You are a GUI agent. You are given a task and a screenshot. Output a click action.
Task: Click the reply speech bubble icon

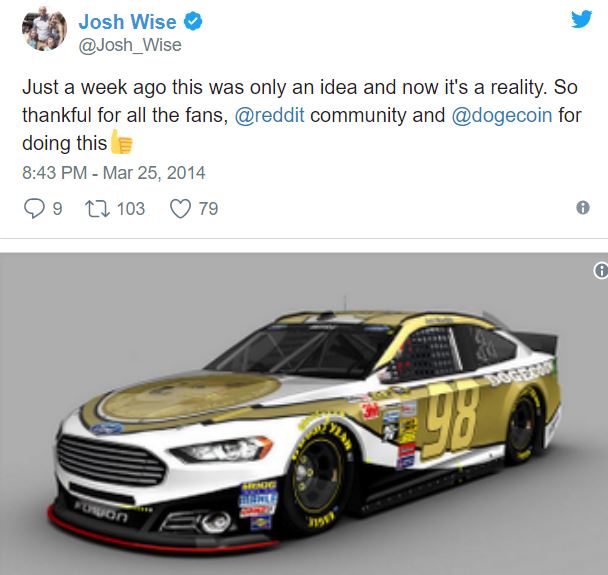click(34, 209)
